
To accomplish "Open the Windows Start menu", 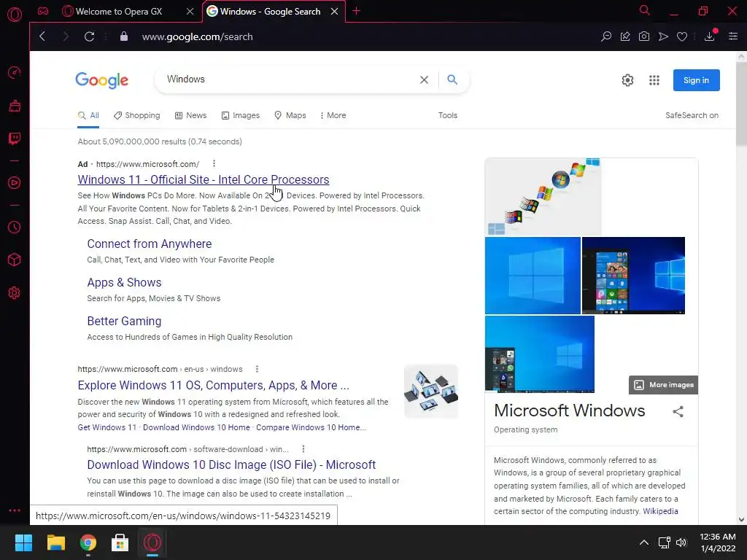I will click(x=23, y=542).
